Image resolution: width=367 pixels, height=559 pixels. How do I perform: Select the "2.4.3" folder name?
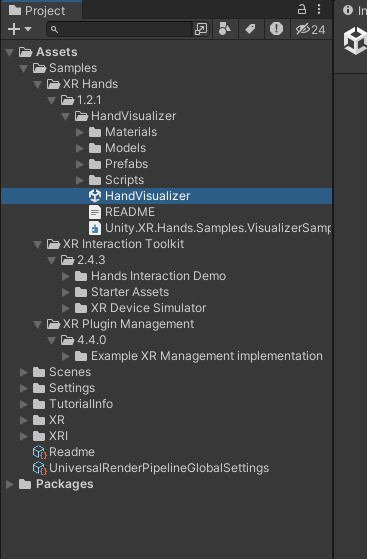tap(91, 260)
